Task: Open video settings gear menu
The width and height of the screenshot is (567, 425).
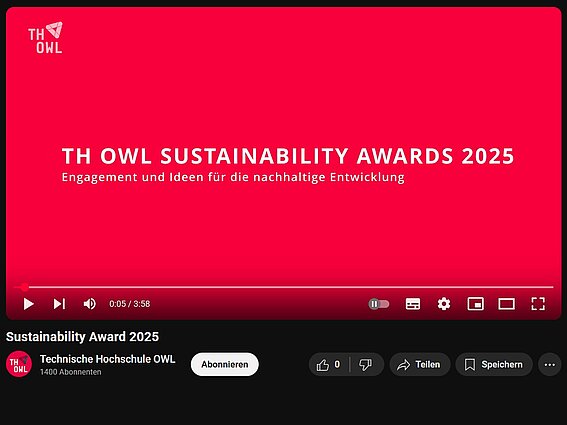Action: 444,304
